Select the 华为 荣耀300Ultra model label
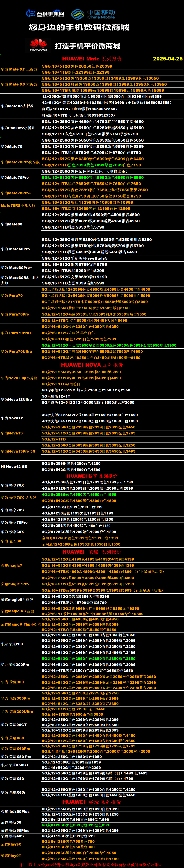The width and height of the screenshot is (184, 868). [17, 712]
